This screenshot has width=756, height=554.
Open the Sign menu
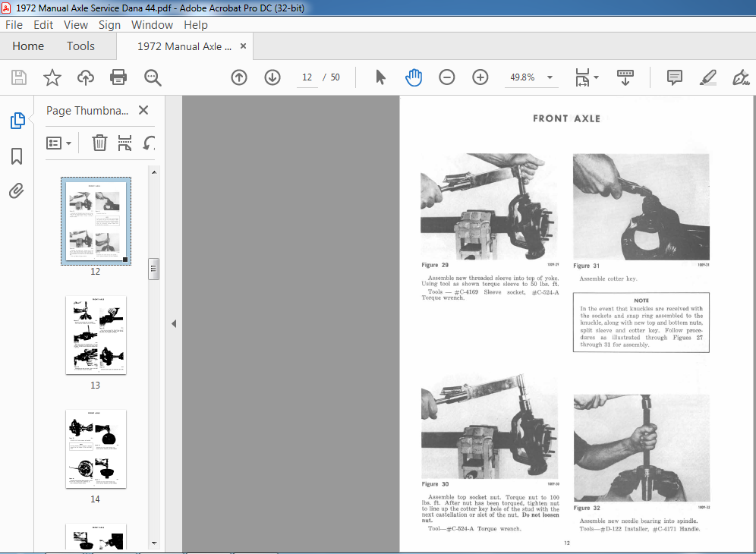tap(109, 25)
